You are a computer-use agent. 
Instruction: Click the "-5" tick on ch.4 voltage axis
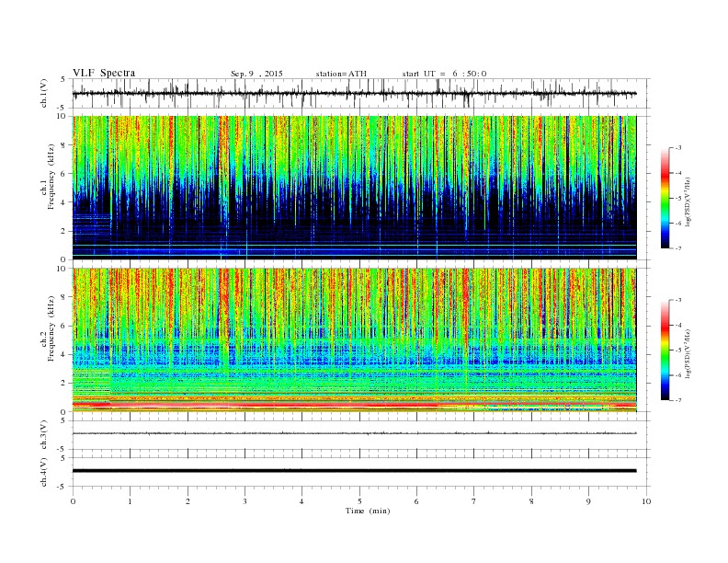point(63,487)
